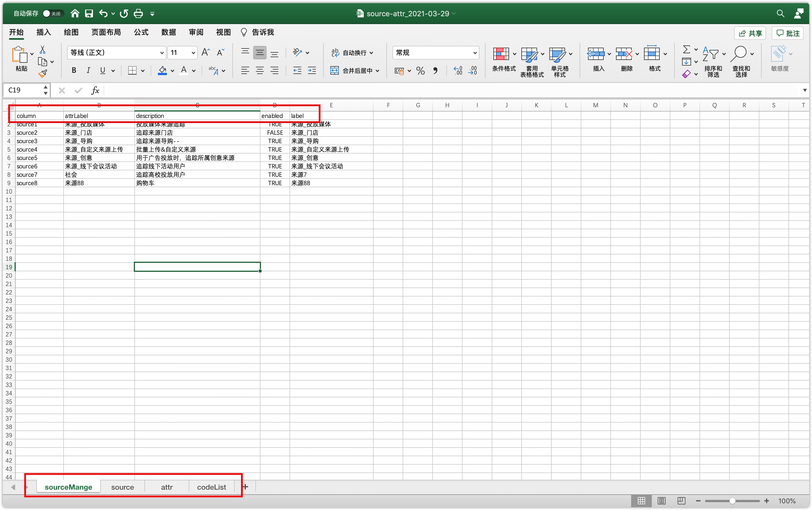Open number format dropdown 常规

pos(475,53)
